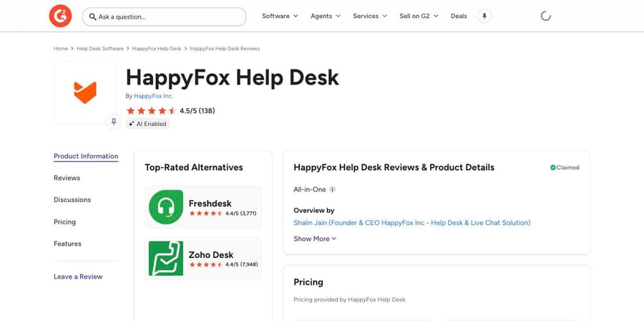Click Zoho Desk star rating 4.4/5
Image resolution: width=644 pixels, height=321 pixels.
(223, 264)
